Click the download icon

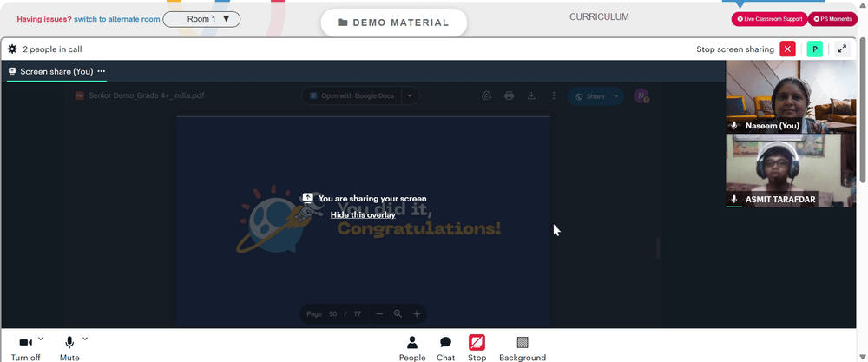point(531,95)
